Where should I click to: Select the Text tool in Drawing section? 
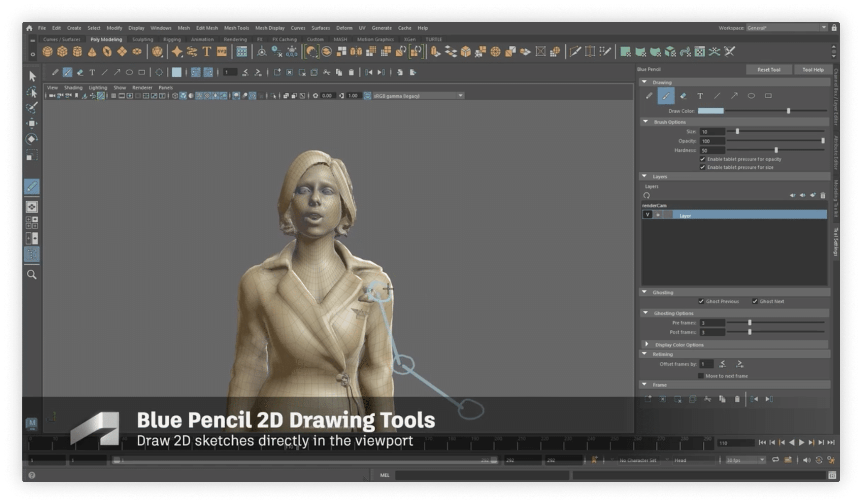700,96
